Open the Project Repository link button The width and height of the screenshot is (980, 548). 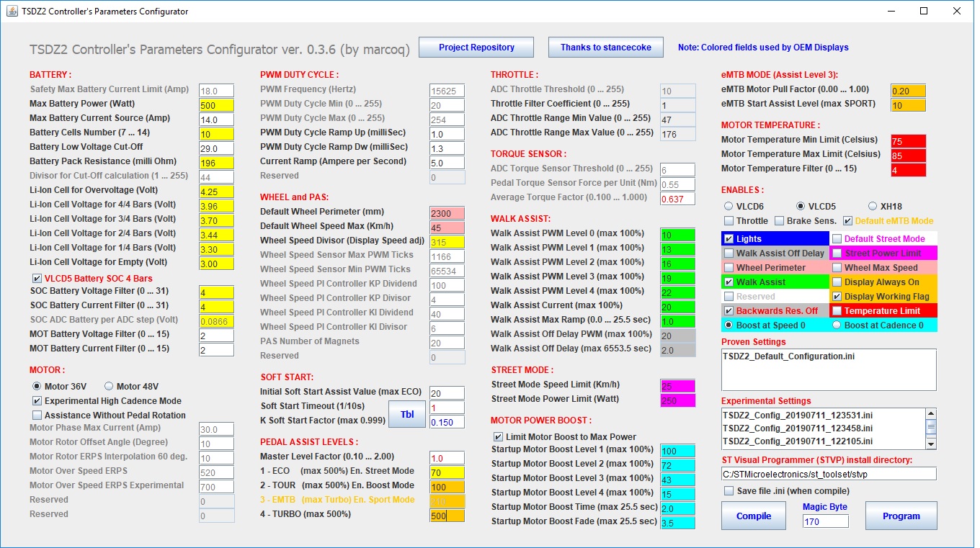[476, 48]
